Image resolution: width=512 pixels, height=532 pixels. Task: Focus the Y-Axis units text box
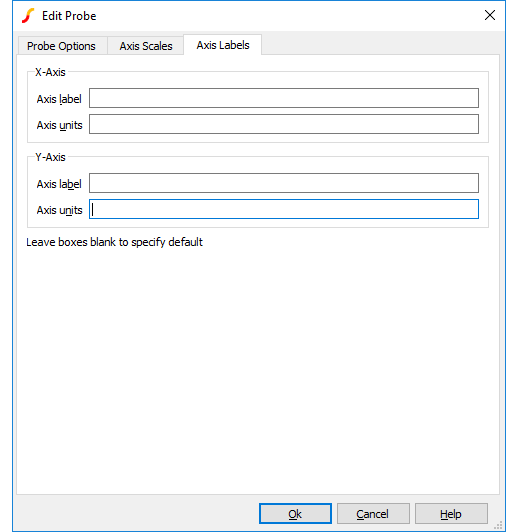[284, 209]
